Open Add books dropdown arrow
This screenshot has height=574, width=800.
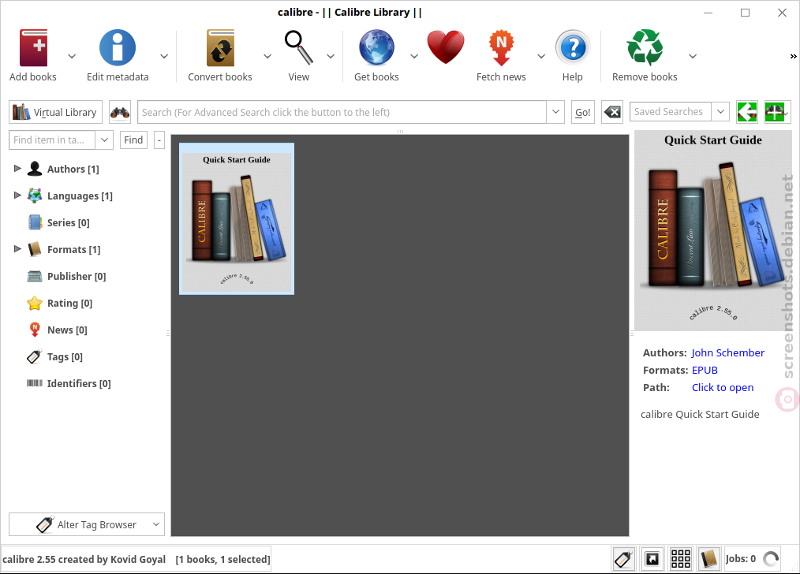click(x=72, y=56)
